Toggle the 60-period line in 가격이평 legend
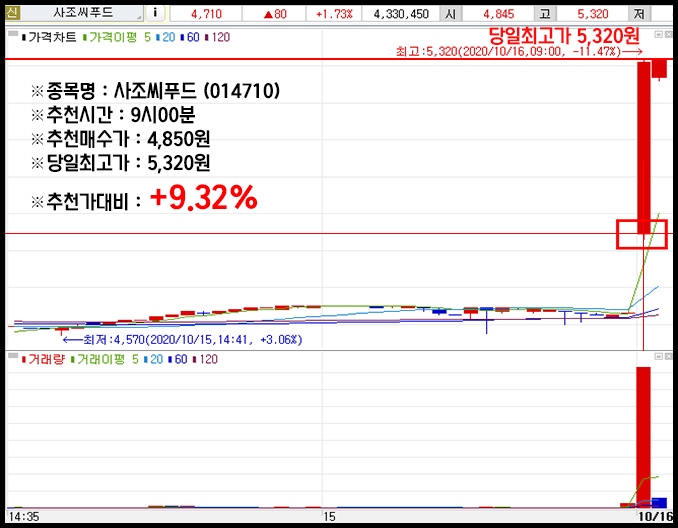678x528 pixels. coord(190,37)
